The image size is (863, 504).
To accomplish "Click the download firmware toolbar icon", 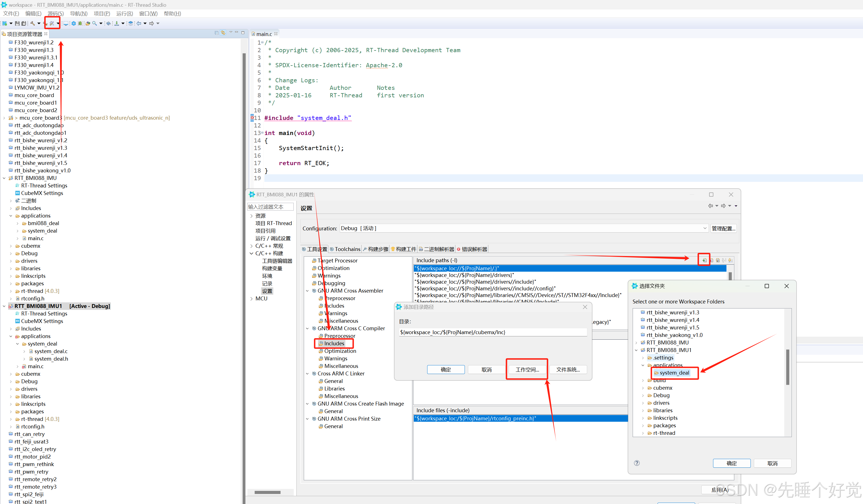I will (117, 23).
